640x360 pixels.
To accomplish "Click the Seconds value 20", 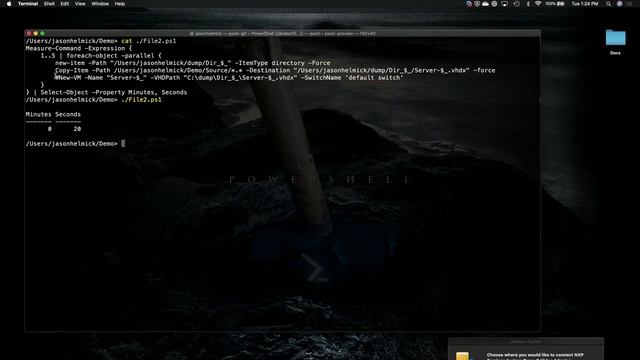I will click(77, 129).
